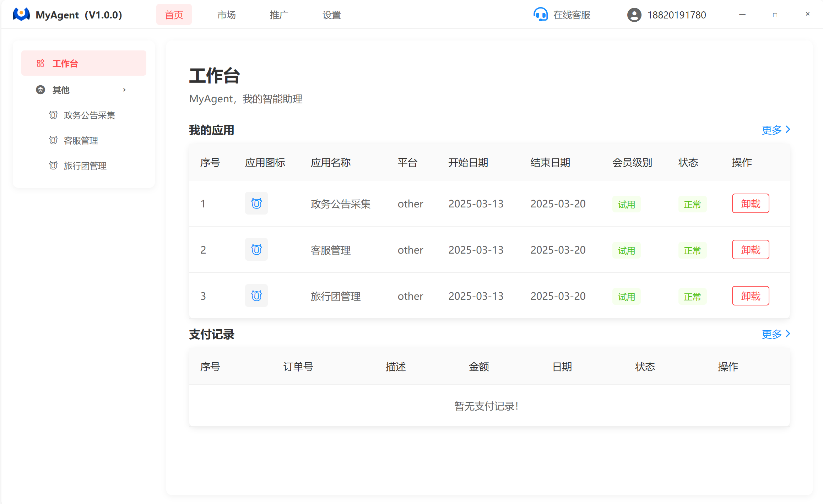
Task: Click app icon in row 1
Action: pyautogui.click(x=256, y=204)
